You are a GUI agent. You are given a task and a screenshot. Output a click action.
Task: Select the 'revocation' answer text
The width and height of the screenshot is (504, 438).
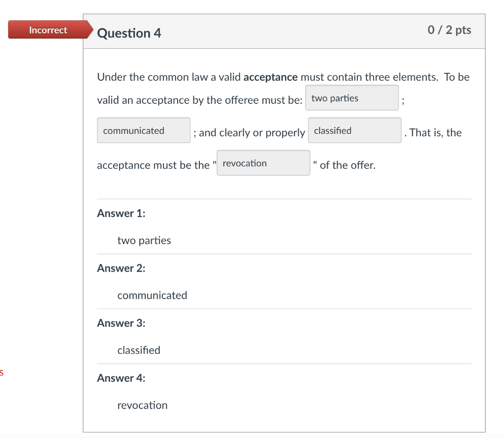point(142,405)
